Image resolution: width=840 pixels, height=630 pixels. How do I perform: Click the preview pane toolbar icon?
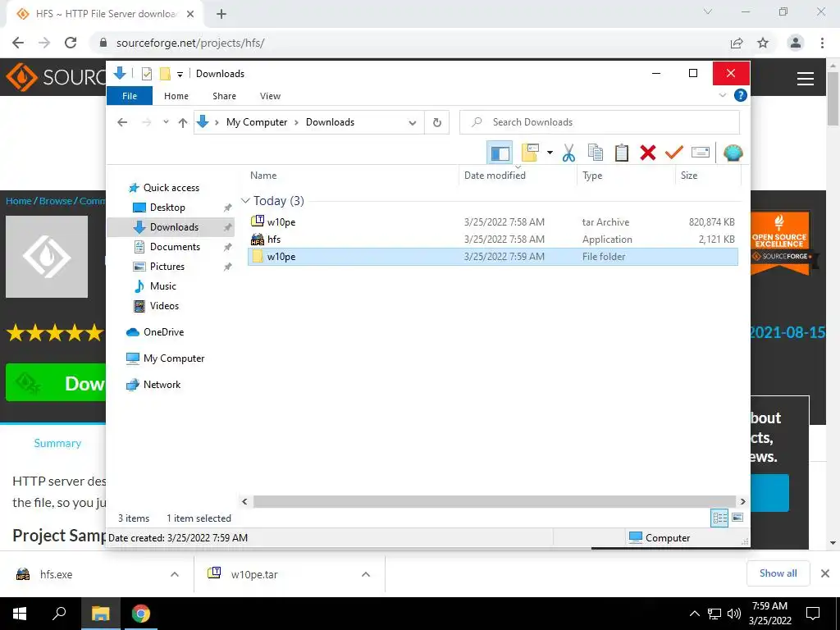tap(500, 153)
